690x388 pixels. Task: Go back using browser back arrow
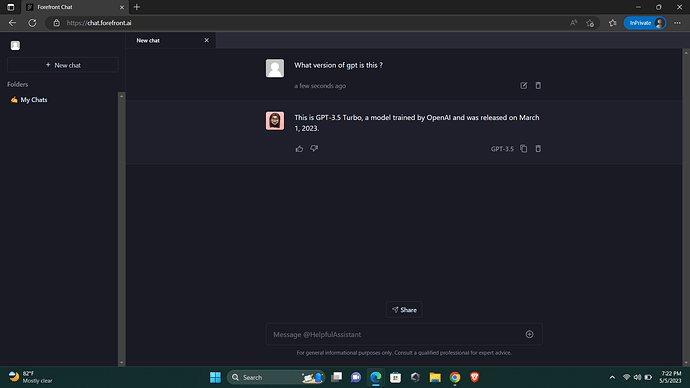coord(12,23)
